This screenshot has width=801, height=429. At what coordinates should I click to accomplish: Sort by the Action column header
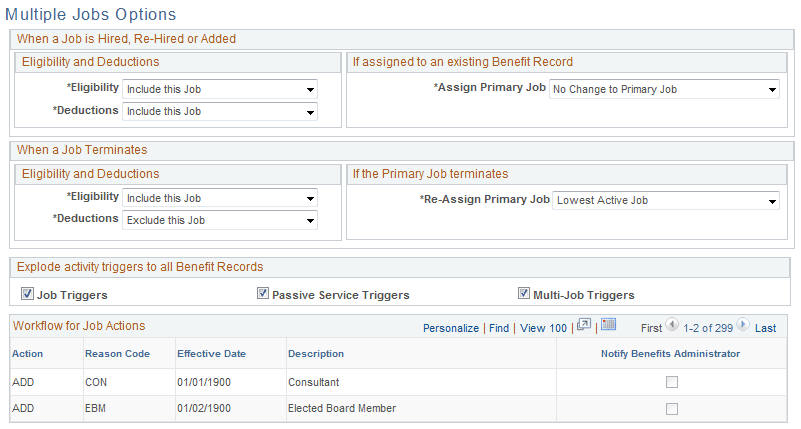[28, 353]
